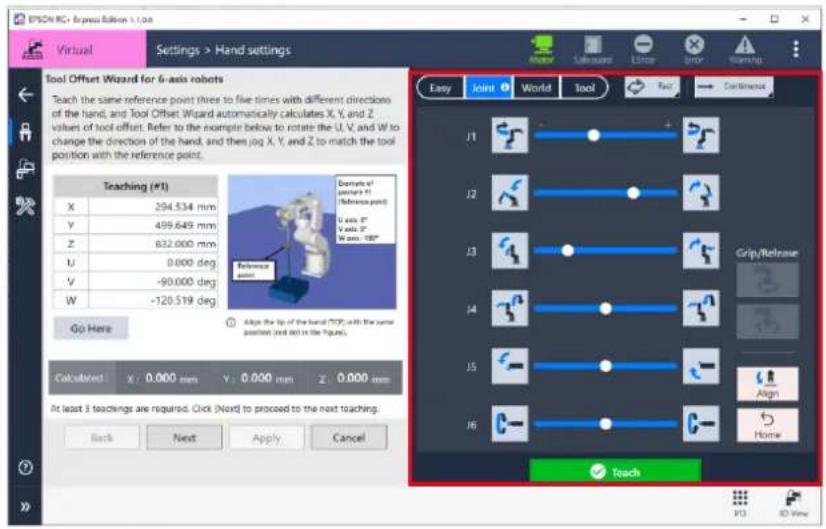Click the Virtual connection button
This screenshot has height=529, width=826.
77,49
